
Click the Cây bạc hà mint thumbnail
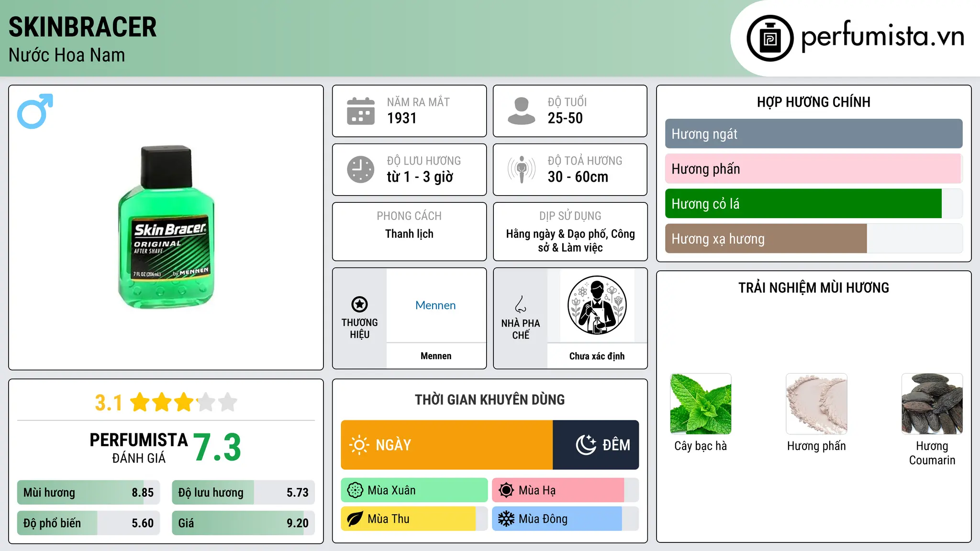(x=701, y=404)
